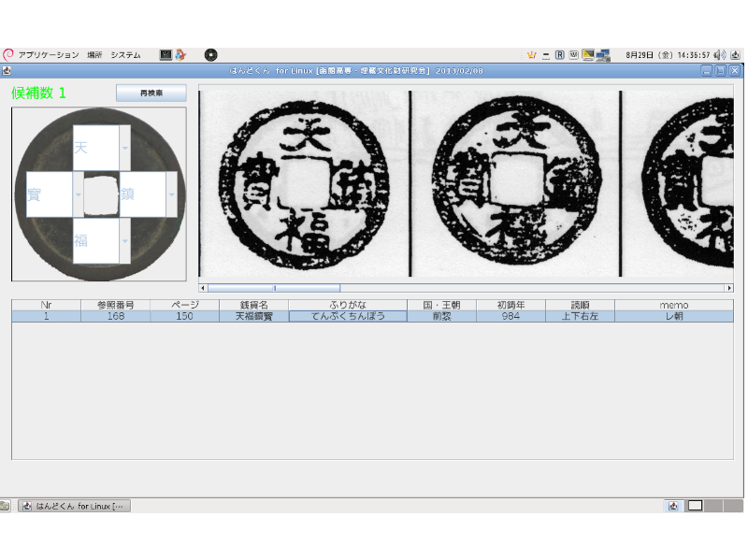Open the round disc icon in top panel
Screen dimensions: 748x560
coord(210,54)
